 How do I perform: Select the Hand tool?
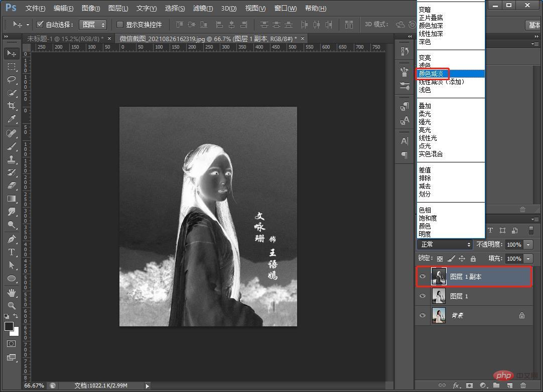(x=12, y=293)
